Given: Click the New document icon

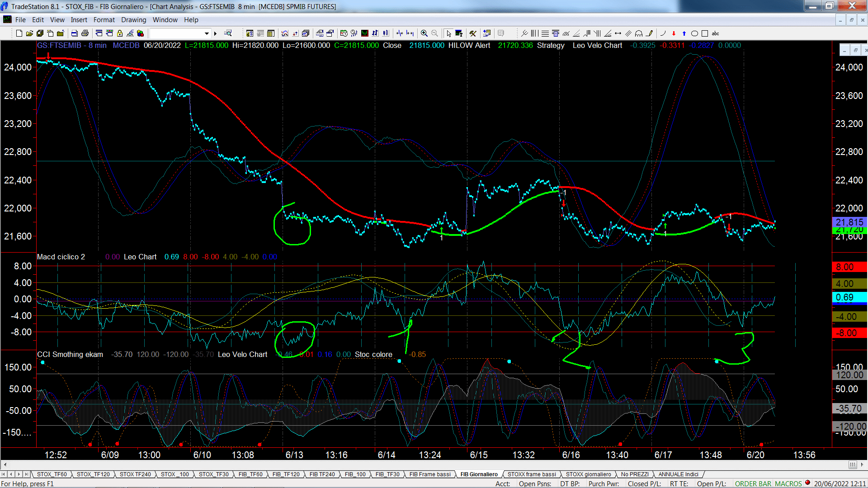Looking at the screenshot, I should [19, 33].
